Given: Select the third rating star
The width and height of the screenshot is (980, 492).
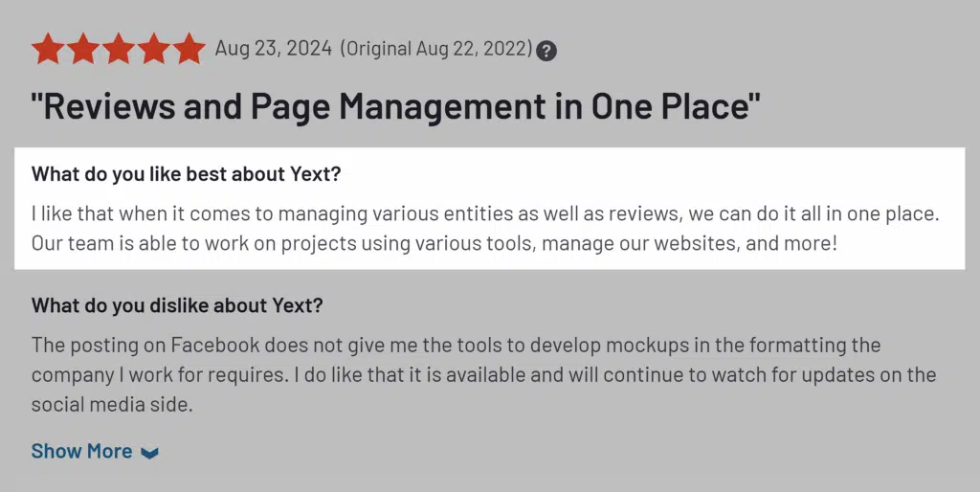Looking at the screenshot, I should pos(119,48).
